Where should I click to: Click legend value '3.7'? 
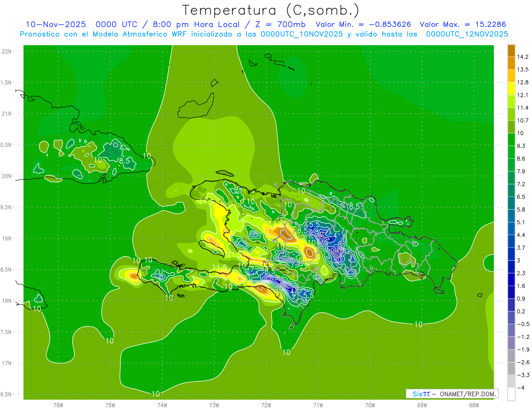pyautogui.click(x=521, y=248)
